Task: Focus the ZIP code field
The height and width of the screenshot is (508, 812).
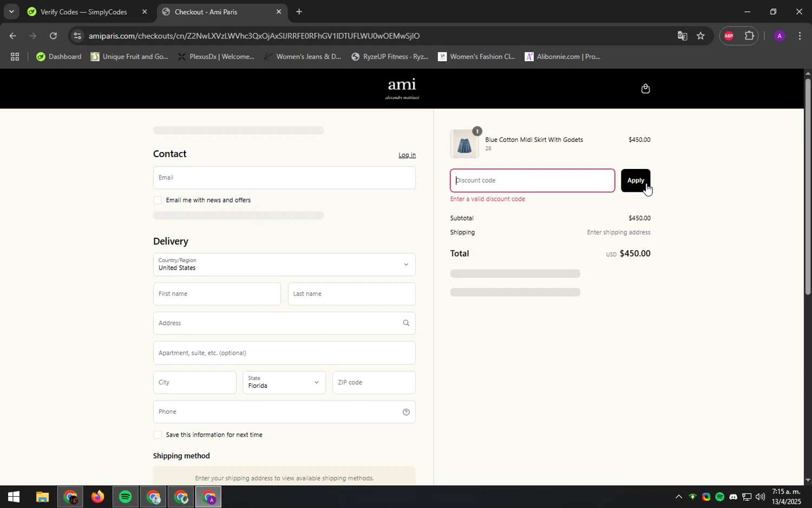Action: 374,382
